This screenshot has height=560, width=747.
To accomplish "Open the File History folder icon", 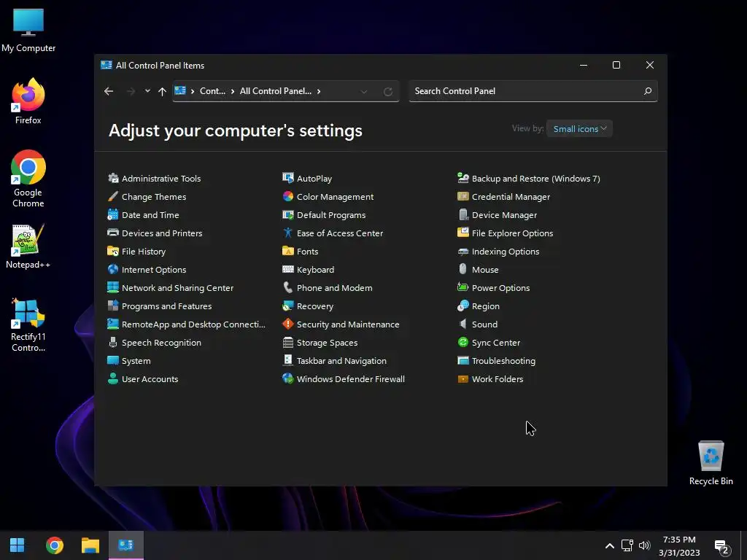I will pyautogui.click(x=113, y=252).
